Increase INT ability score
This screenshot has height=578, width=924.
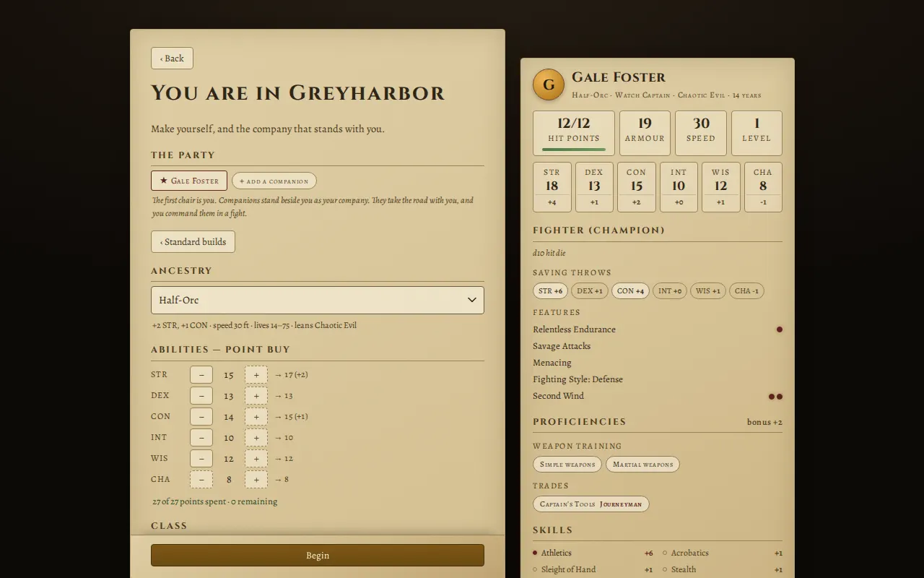(x=256, y=438)
